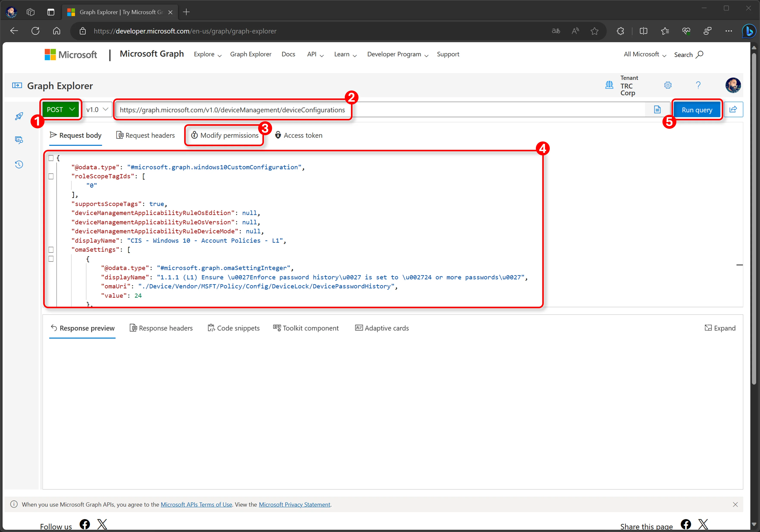This screenshot has width=760, height=532.
Task: Open the favorites list icon
Action: (x=665, y=31)
